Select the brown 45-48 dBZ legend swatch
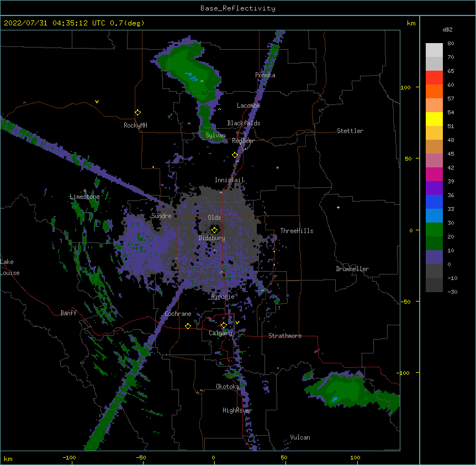Viewport: 476px width, 465px height. (434, 147)
